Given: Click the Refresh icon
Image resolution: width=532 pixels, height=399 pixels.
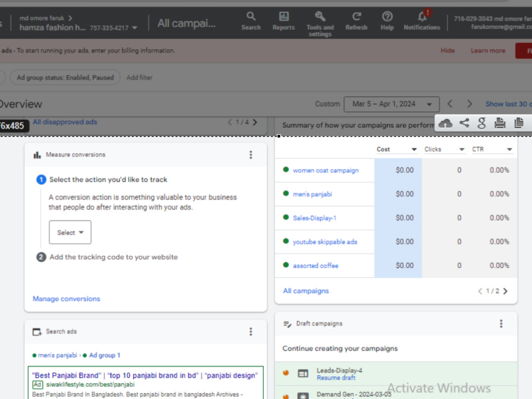Looking at the screenshot, I should tap(356, 21).
